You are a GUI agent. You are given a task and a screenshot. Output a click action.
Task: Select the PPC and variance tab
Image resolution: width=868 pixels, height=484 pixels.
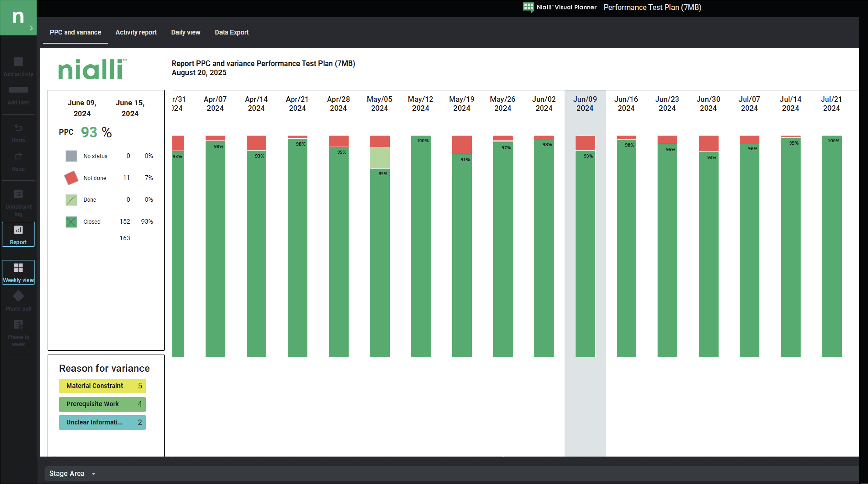(75, 32)
